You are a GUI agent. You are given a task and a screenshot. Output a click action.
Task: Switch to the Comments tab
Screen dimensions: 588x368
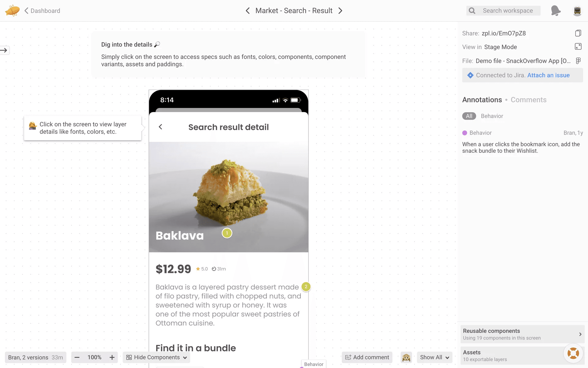pyautogui.click(x=528, y=100)
